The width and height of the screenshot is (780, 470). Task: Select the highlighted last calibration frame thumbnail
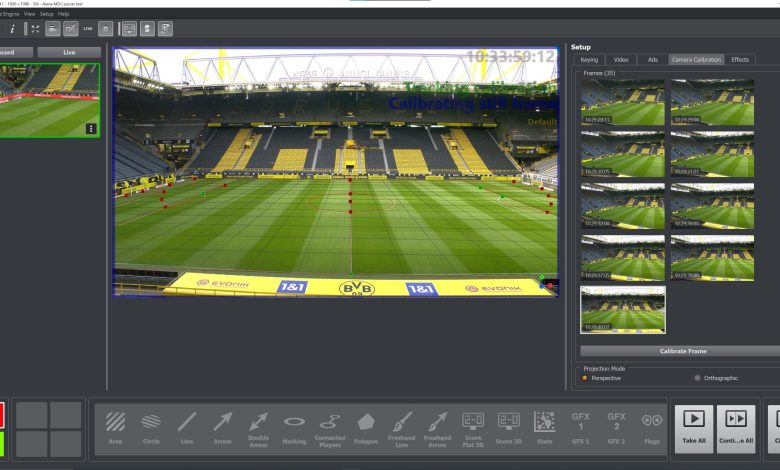coord(623,309)
